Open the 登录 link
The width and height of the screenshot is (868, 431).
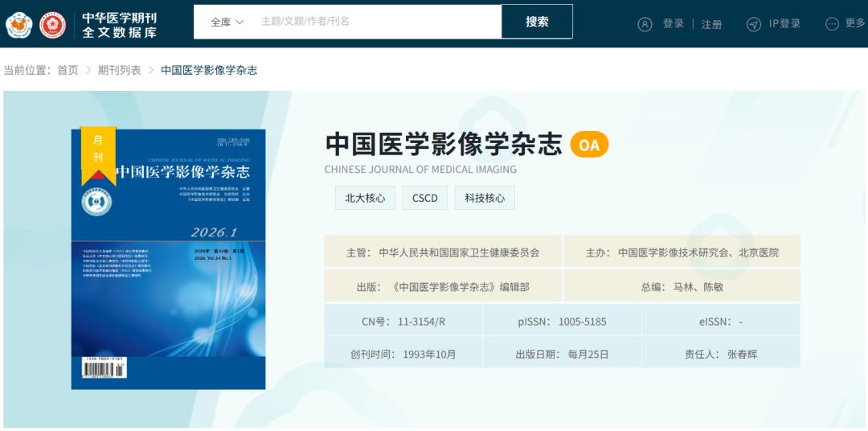pyautogui.click(x=674, y=24)
